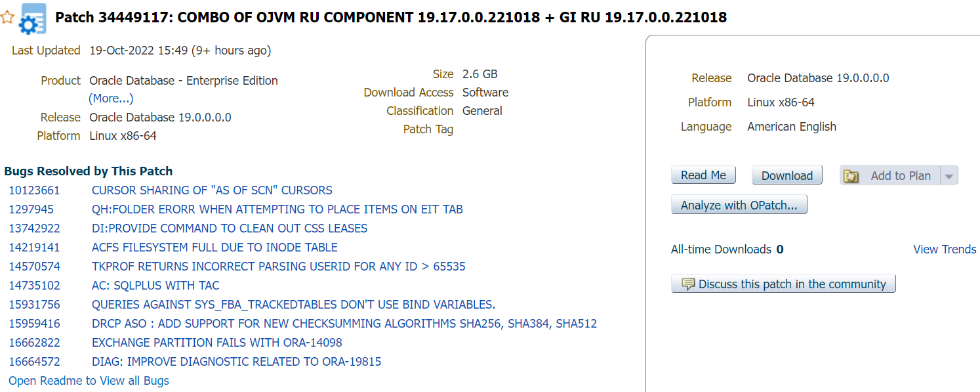
Task: Click bug number 13742922
Action: (x=34, y=229)
